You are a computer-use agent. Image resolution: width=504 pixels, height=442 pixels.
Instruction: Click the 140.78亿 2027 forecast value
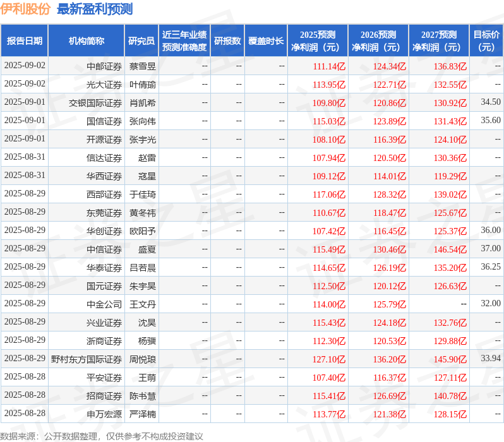point(450,397)
